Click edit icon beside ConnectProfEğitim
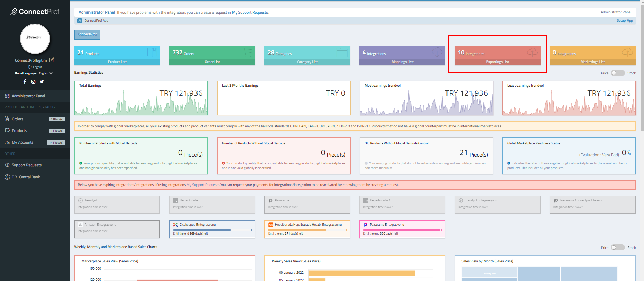This screenshot has width=644, height=281. pos(51,60)
